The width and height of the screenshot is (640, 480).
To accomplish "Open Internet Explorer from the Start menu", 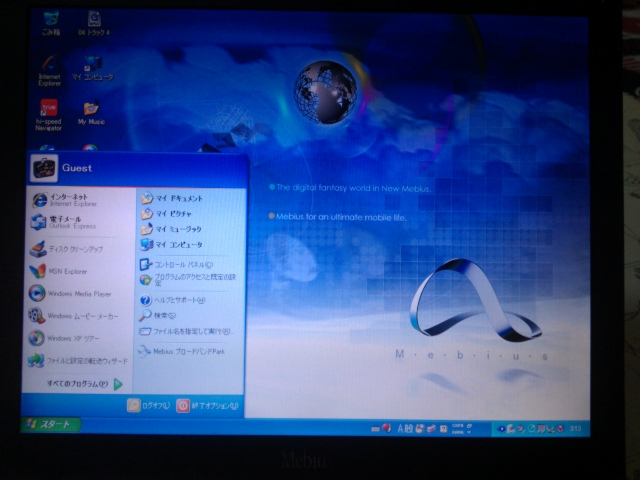I will (65, 200).
